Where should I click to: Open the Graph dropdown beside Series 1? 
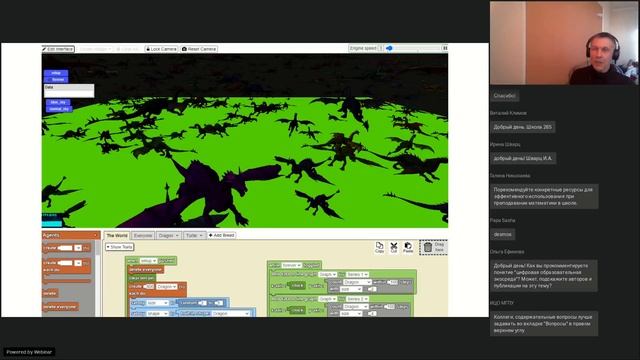(x=327, y=274)
